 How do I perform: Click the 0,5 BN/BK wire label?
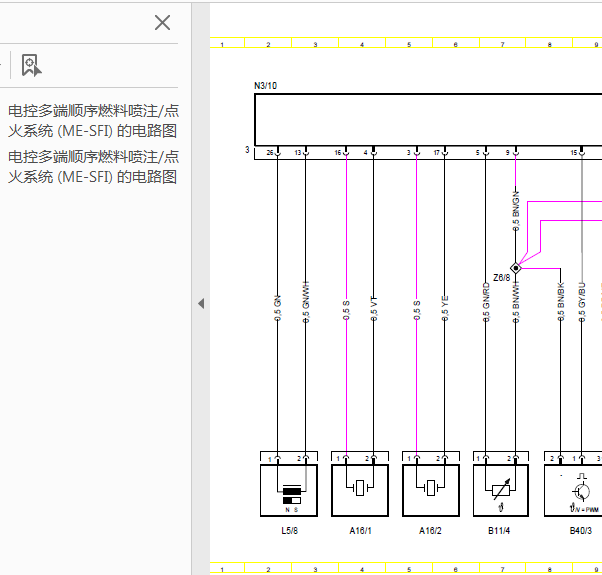click(x=561, y=302)
